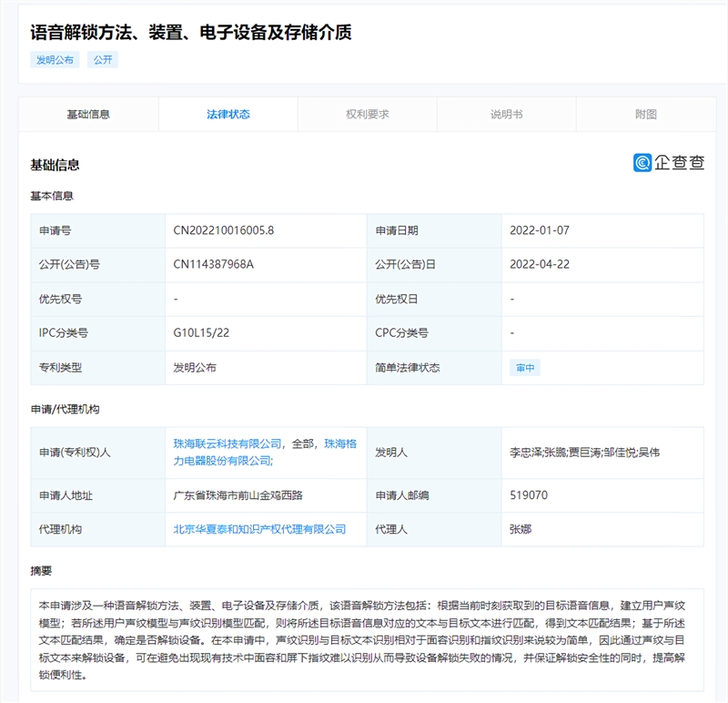Click the 申请号 label cell
The height and width of the screenshot is (703, 728).
(x=98, y=230)
